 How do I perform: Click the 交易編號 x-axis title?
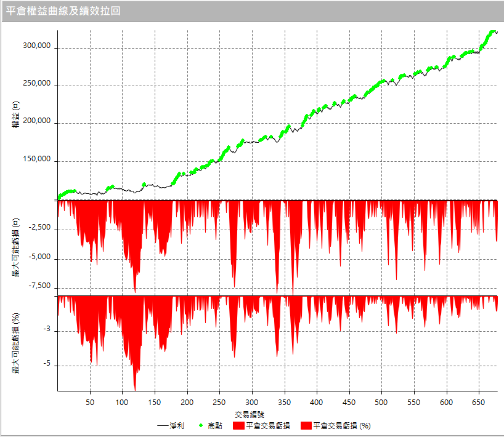[x=250, y=414]
